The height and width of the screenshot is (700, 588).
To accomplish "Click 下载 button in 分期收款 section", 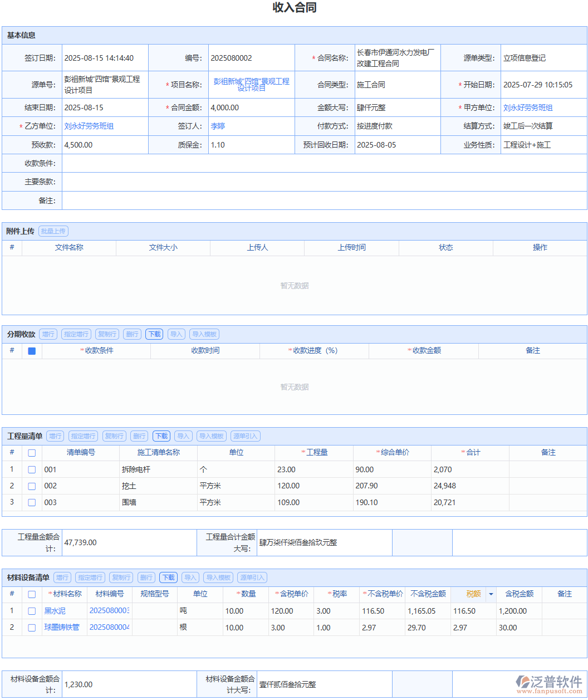I will [154, 334].
